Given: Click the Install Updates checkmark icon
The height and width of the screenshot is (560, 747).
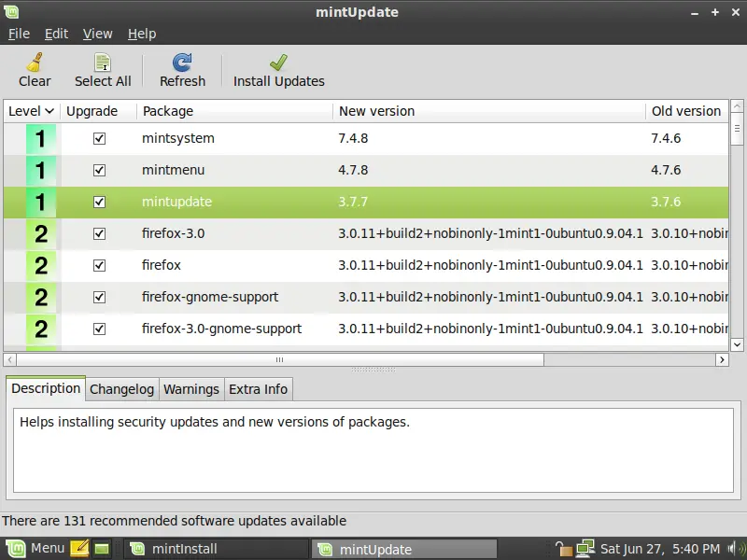Looking at the screenshot, I should [x=278, y=63].
